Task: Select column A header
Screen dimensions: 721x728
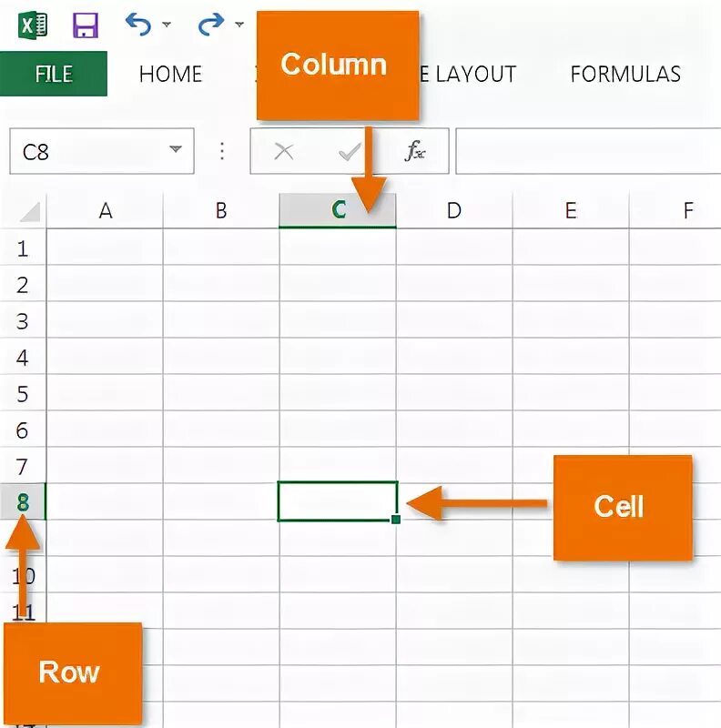Action: coord(105,211)
